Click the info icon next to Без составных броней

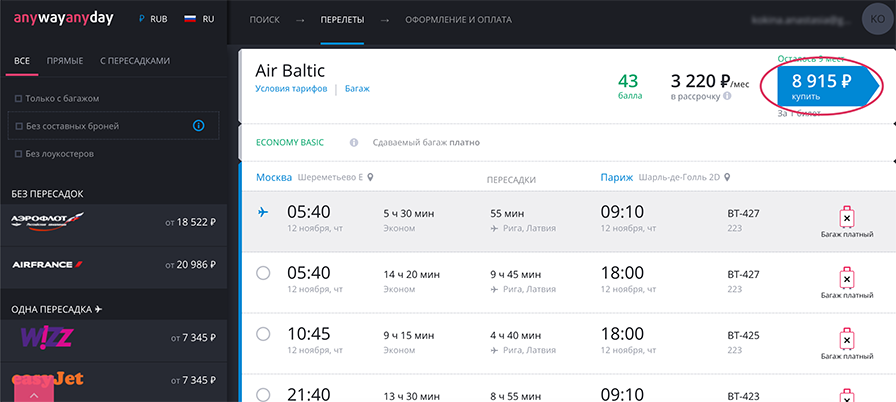click(x=198, y=126)
